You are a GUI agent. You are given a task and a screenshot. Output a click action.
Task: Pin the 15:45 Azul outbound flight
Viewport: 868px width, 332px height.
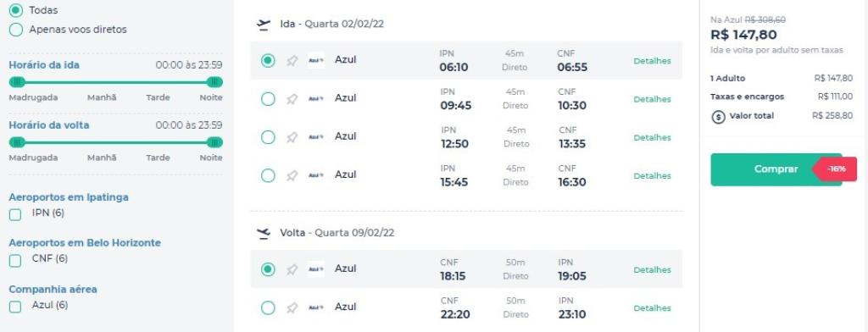coord(292,175)
